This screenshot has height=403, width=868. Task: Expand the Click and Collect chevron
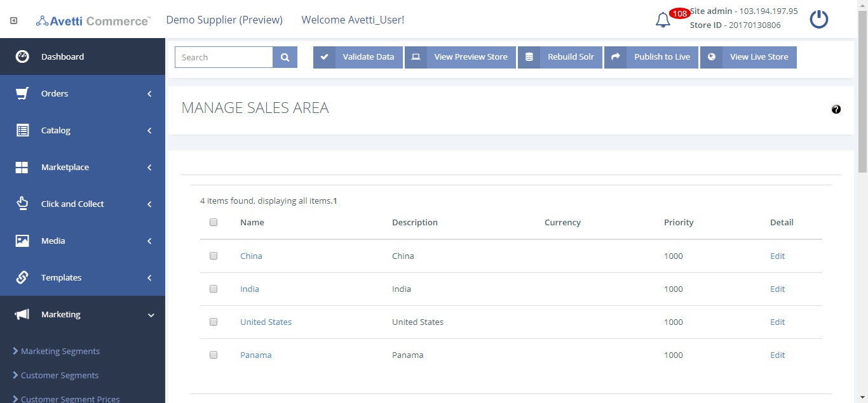click(x=150, y=204)
